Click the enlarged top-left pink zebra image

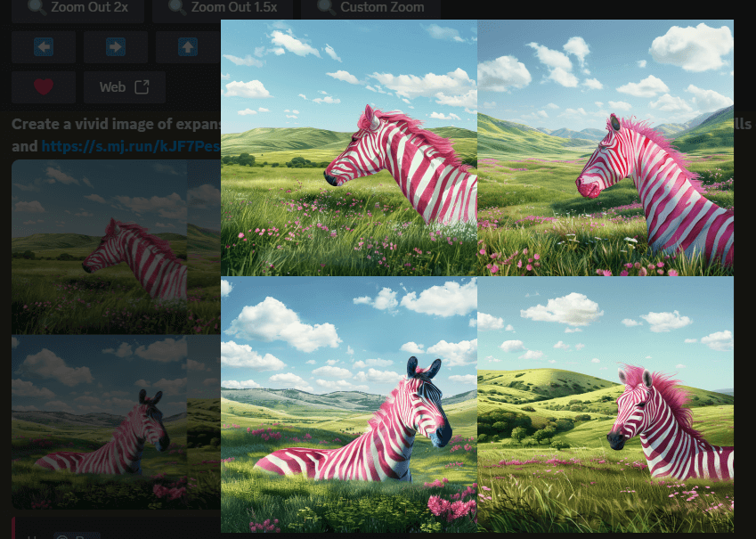349,148
